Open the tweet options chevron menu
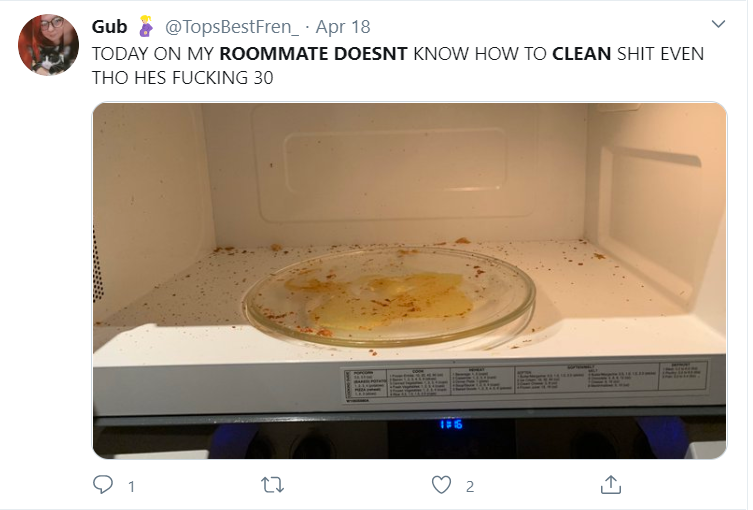 coord(718,24)
